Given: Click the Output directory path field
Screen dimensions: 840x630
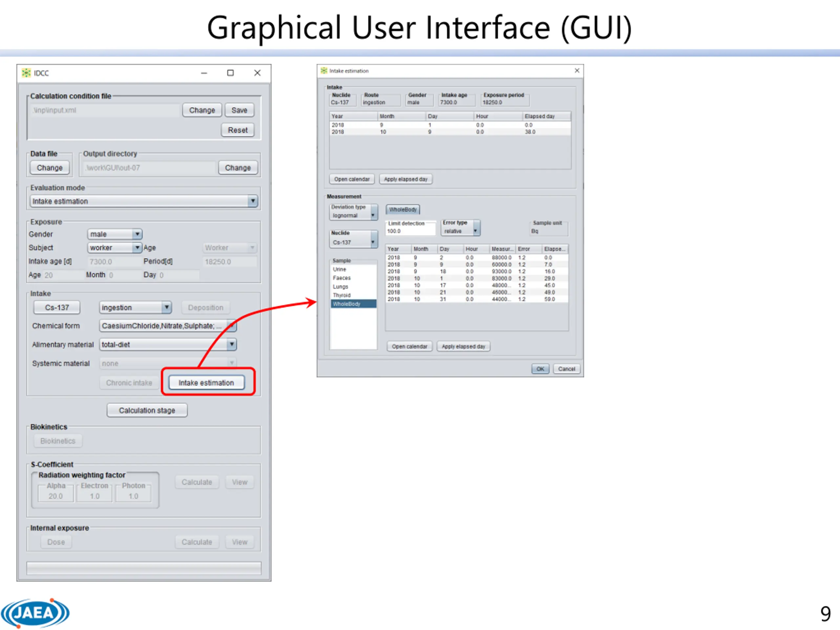Looking at the screenshot, I should (x=149, y=167).
